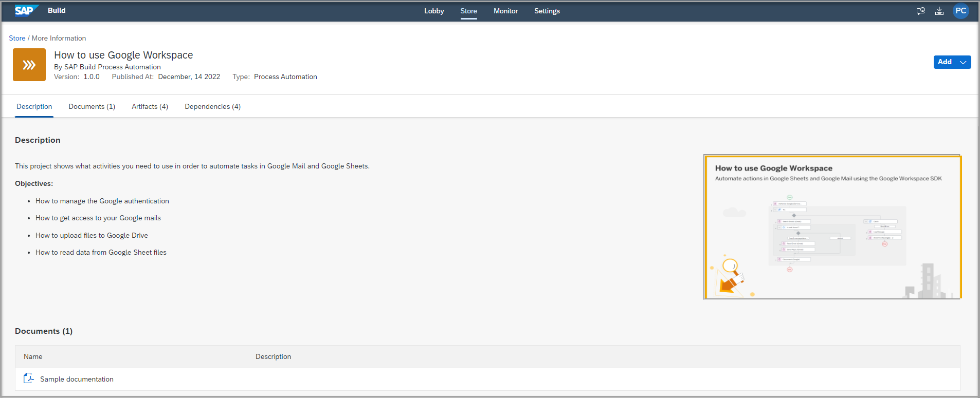
Task: Click the Google Workspace preview thumbnail
Action: (832, 226)
